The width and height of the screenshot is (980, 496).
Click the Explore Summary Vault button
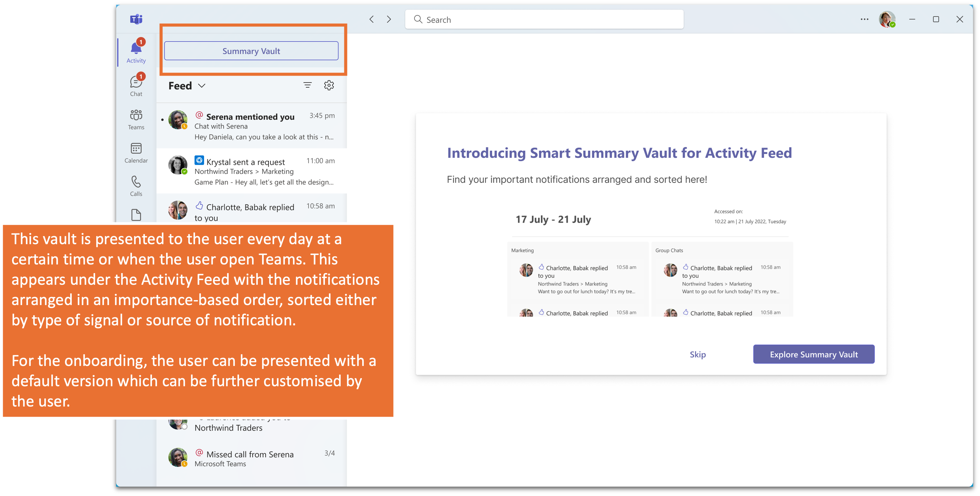813,354
